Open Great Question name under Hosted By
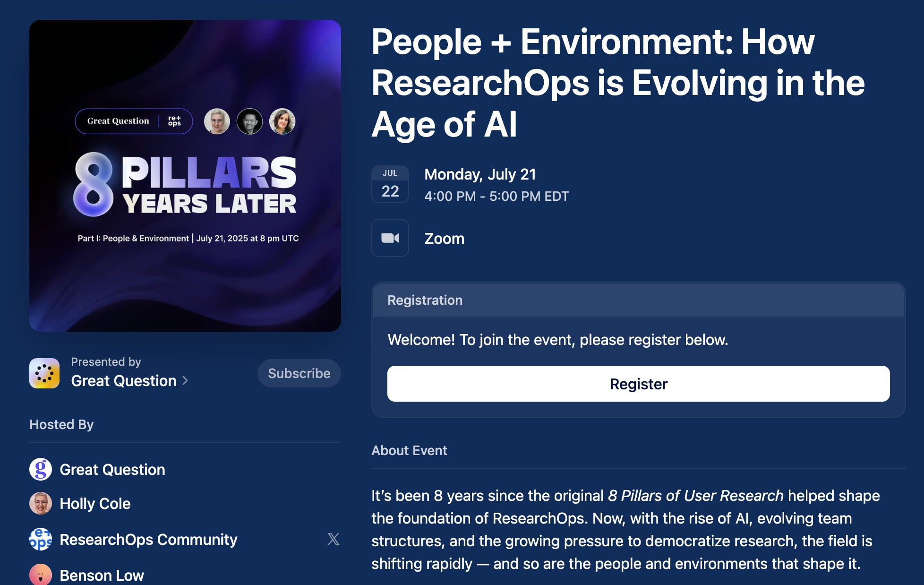Viewport: 924px width, 585px height. 112,470
